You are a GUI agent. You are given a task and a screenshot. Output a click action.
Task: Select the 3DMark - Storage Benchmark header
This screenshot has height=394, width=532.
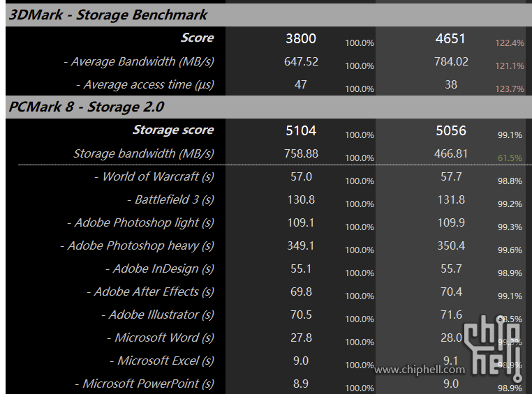(x=108, y=15)
